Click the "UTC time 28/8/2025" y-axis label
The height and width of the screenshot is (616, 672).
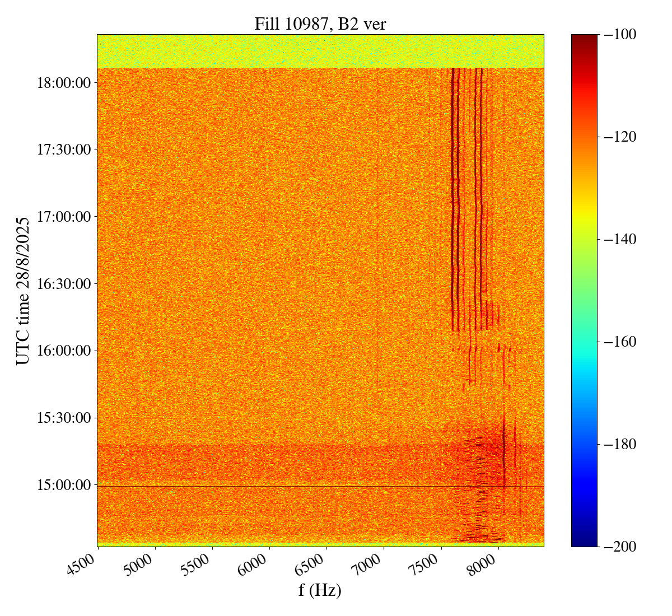[23, 291]
